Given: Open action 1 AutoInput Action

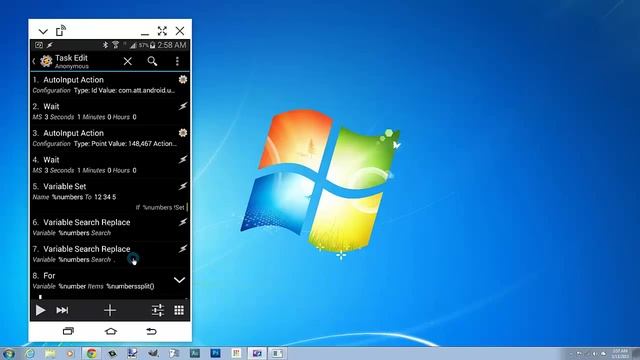Looking at the screenshot, I should click(x=110, y=85).
